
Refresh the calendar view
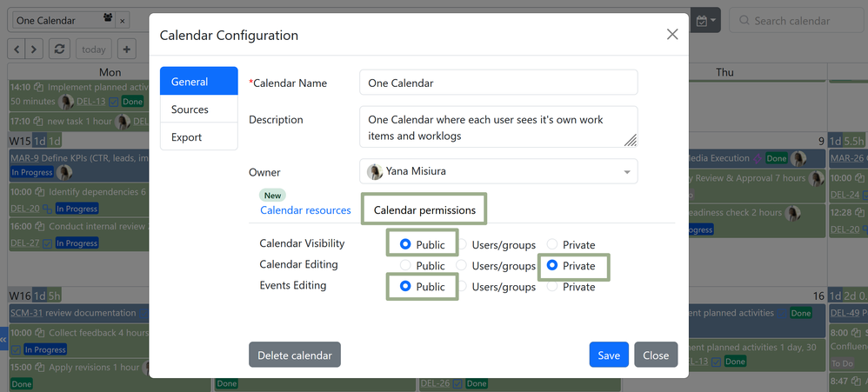[x=59, y=50]
